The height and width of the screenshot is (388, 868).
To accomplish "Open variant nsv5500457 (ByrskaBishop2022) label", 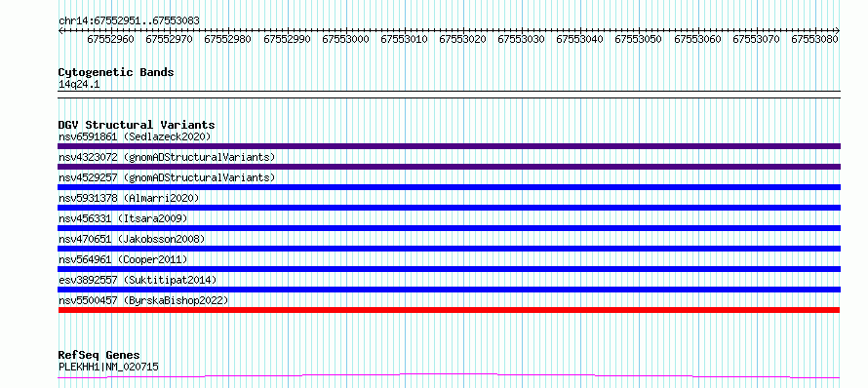I will [143, 300].
